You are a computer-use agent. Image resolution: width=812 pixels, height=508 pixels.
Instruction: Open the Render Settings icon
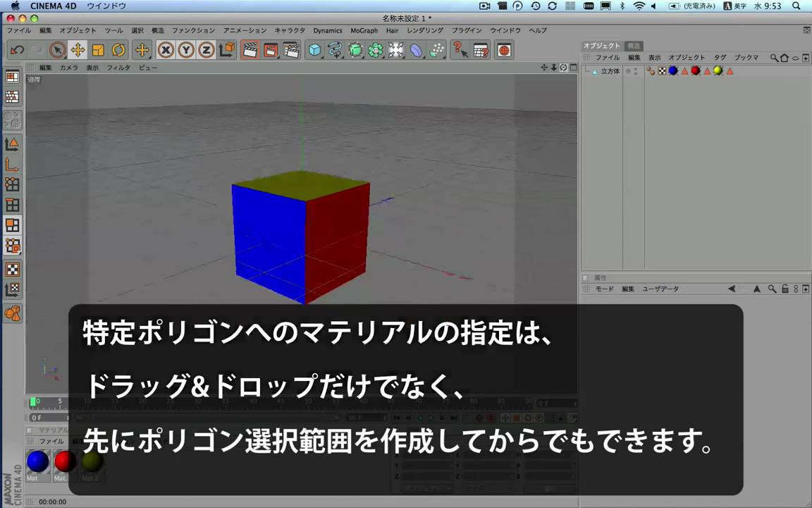point(292,50)
